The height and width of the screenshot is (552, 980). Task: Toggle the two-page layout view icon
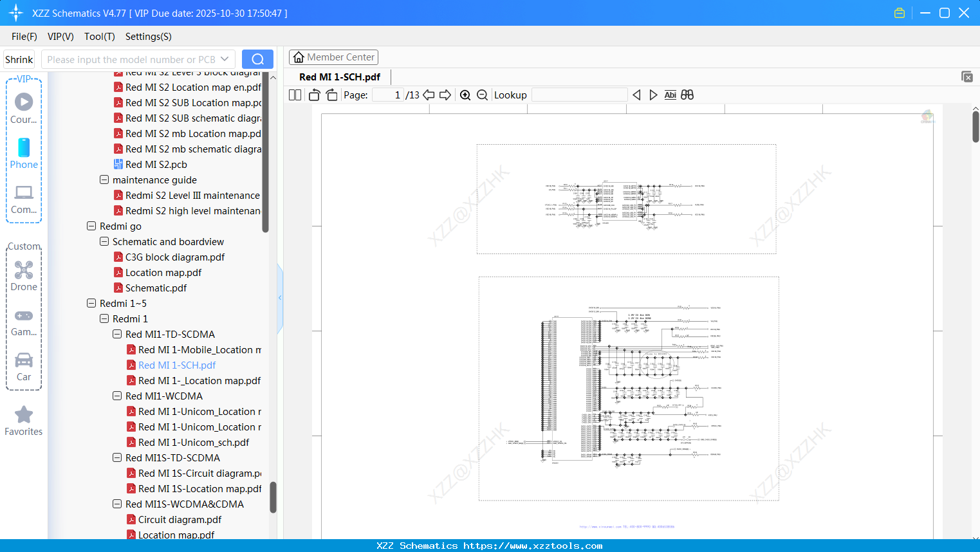[x=295, y=95]
